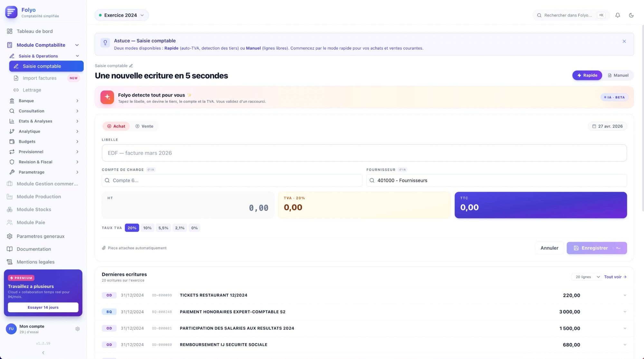This screenshot has height=359, width=644.
Task: Go to Module Stocks
Action: pyautogui.click(x=33, y=209)
